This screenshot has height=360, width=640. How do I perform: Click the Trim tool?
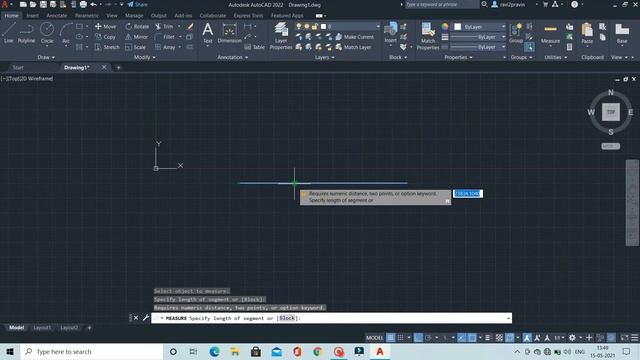coord(164,26)
